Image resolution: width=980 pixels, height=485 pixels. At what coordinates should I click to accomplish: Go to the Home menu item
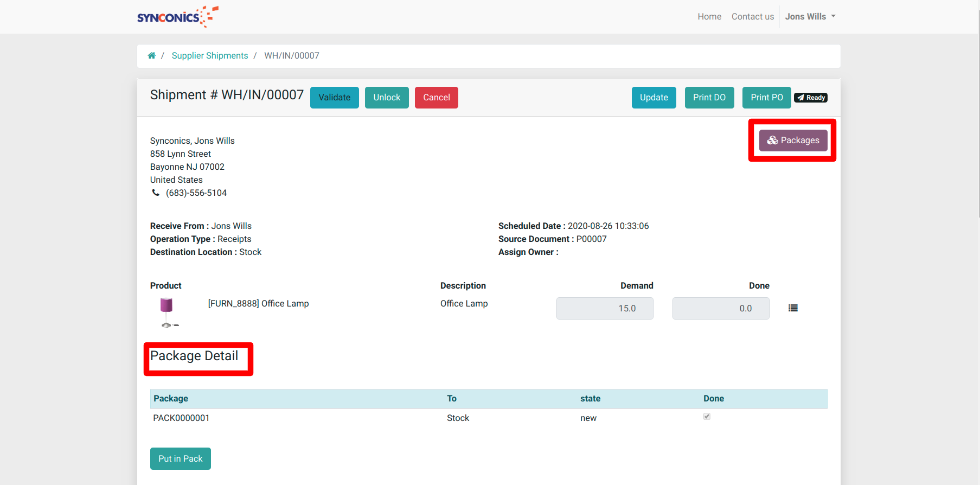click(709, 17)
